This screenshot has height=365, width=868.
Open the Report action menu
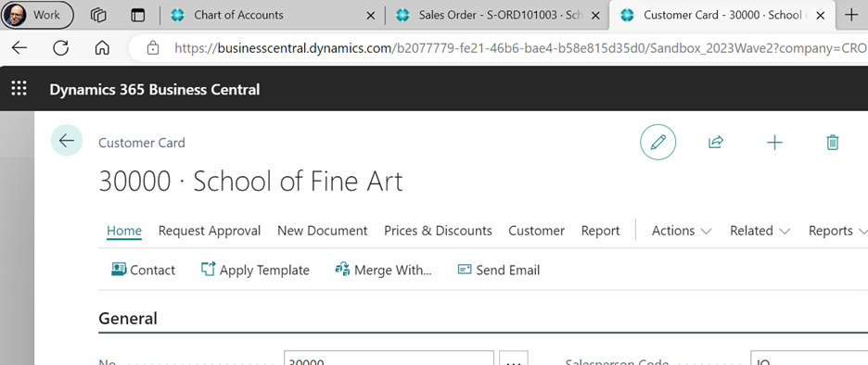tap(601, 231)
